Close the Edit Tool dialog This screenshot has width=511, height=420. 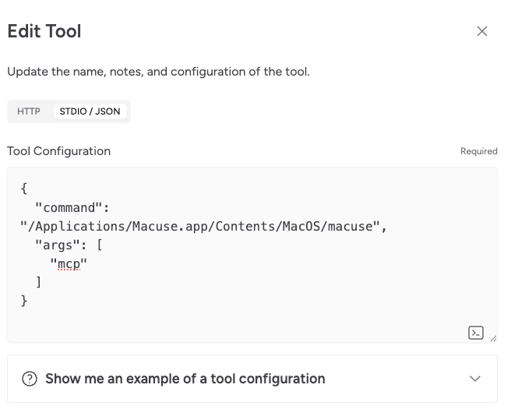(482, 31)
